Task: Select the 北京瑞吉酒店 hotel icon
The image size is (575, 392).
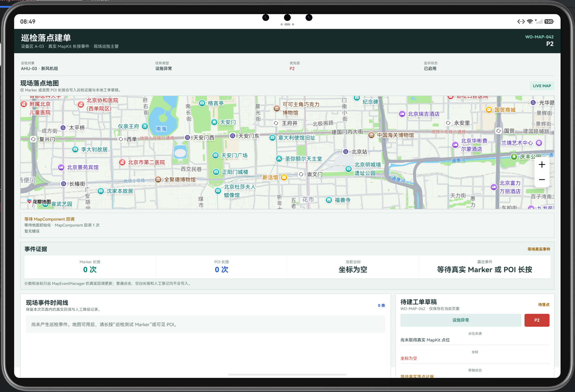Action: click(x=402, y=114)
